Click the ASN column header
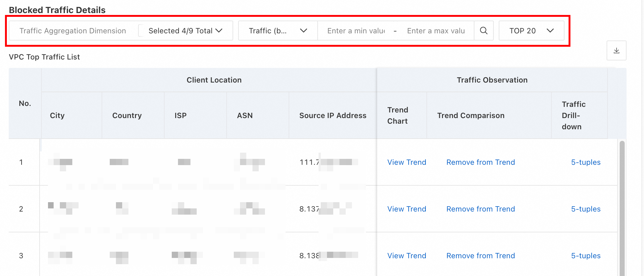This screenshot has height=276, width=644. click(x=245, y=116)
